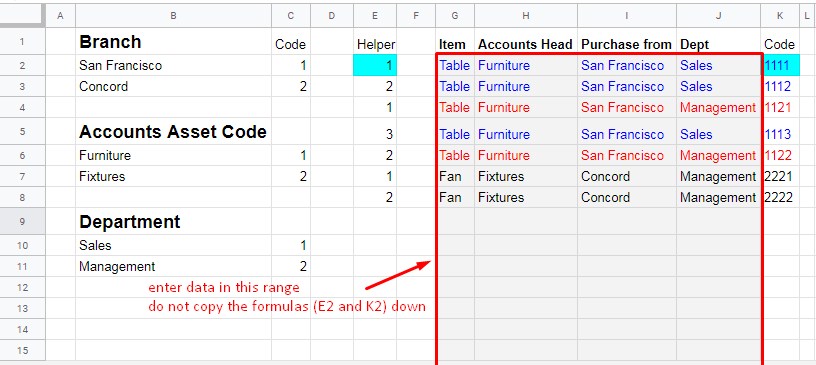Click 'Table' item in row 2

(x=455, y=65)
